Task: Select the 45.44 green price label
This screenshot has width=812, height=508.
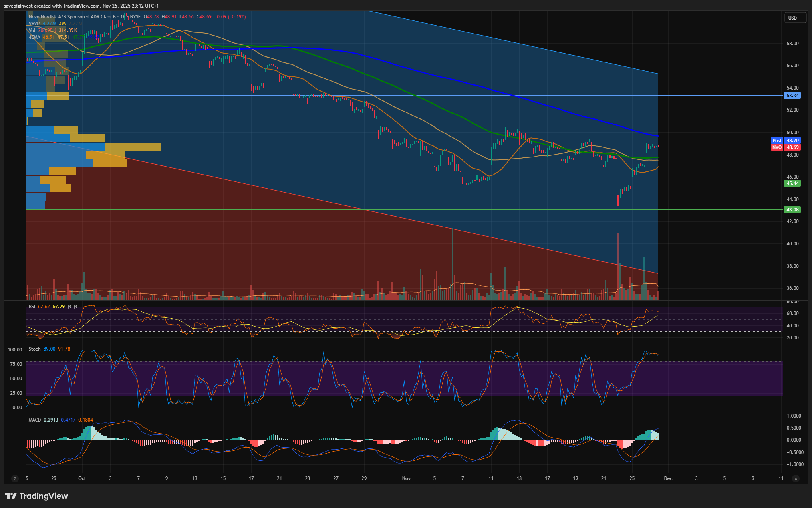Action: tap(792, 183)
